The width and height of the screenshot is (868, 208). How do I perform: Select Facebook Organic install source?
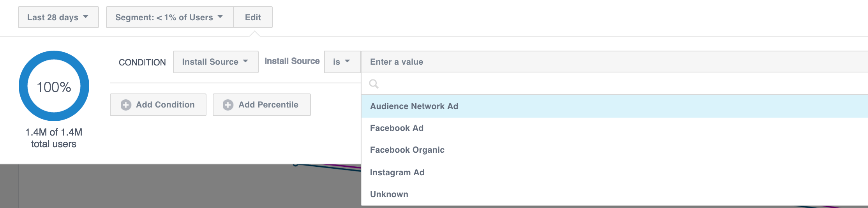tap(407, 150)
